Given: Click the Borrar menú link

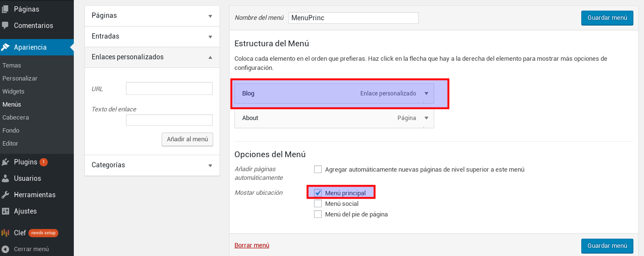Looking at the screenshot, I should click(251, 245).
